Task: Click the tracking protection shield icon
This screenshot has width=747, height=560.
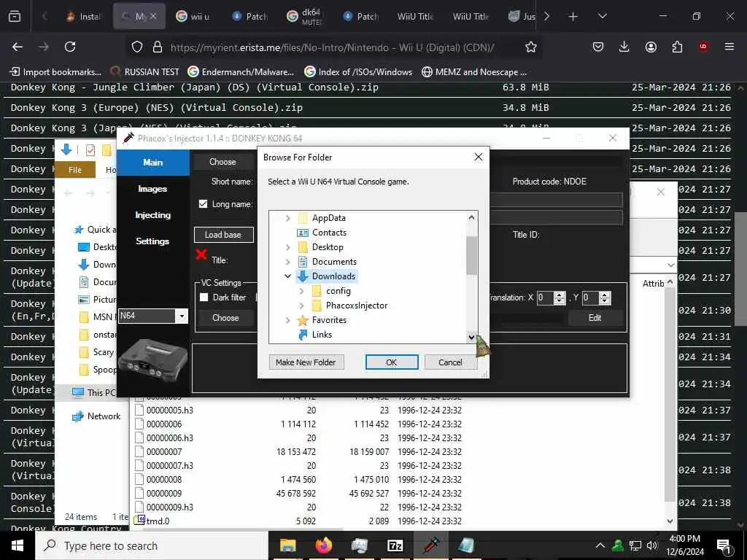Action: [137, 47]
